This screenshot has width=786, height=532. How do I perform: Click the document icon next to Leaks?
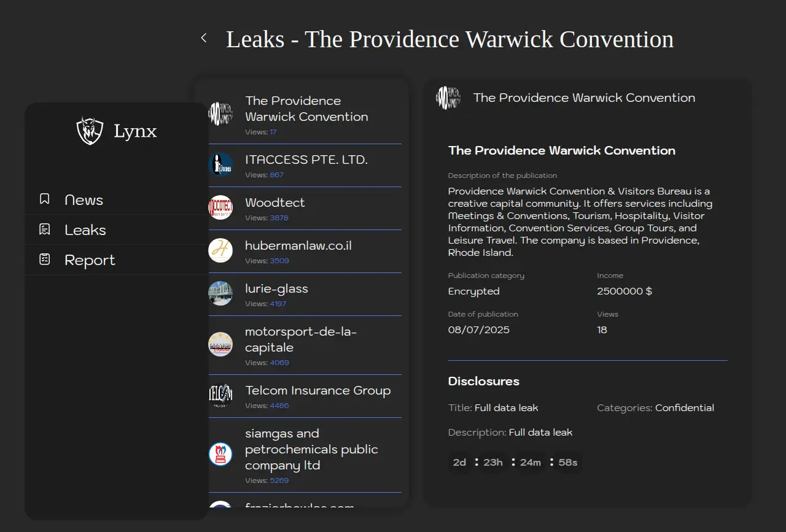45,229
